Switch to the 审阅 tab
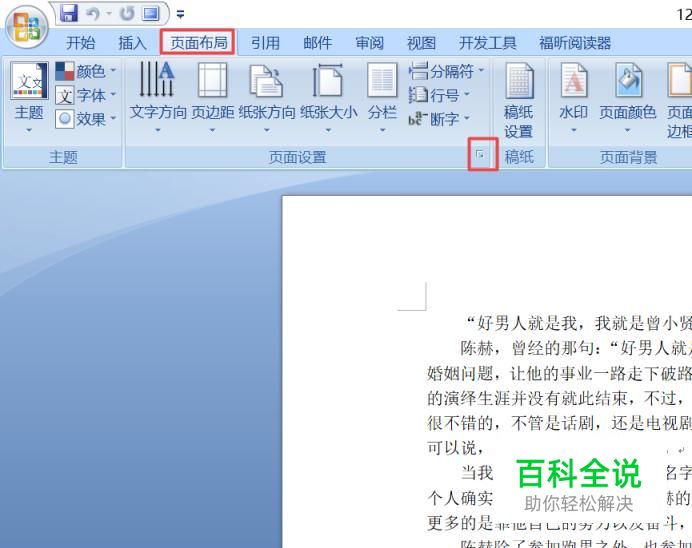This screenshot has width=692, height=548. point(369,43)
